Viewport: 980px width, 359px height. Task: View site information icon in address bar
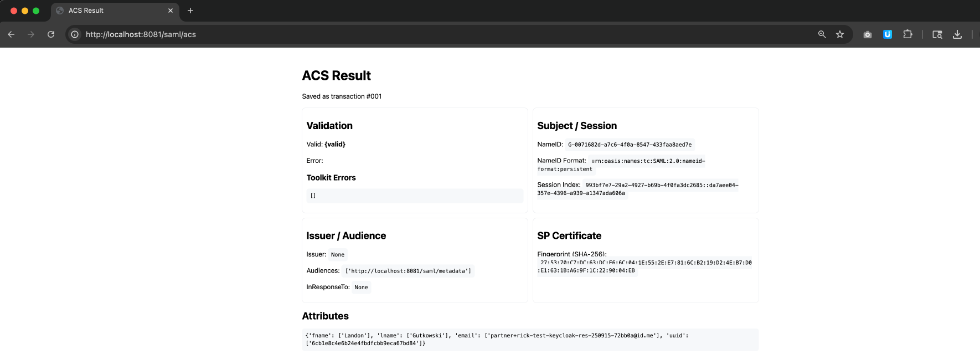pos(75,34)
